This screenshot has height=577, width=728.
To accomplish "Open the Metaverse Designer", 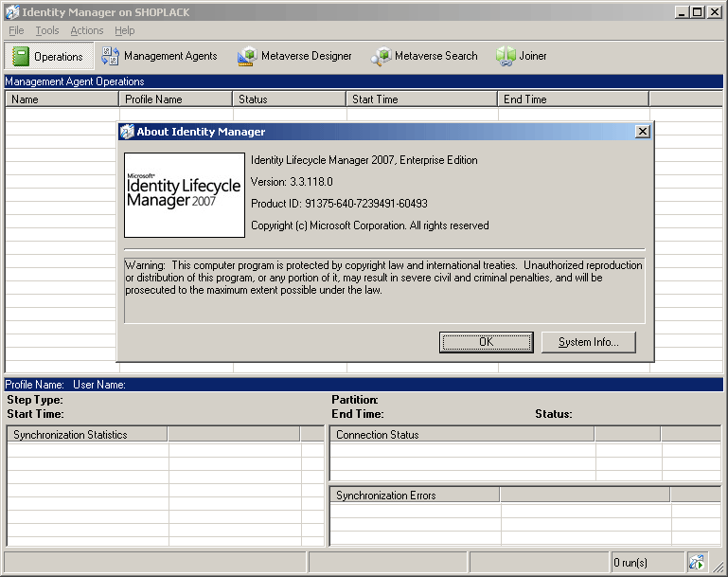I will coord(294,56).
